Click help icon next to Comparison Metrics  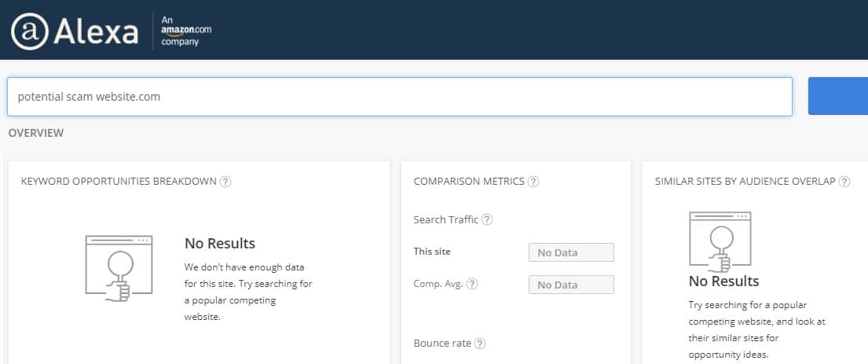tap(533, 182)
